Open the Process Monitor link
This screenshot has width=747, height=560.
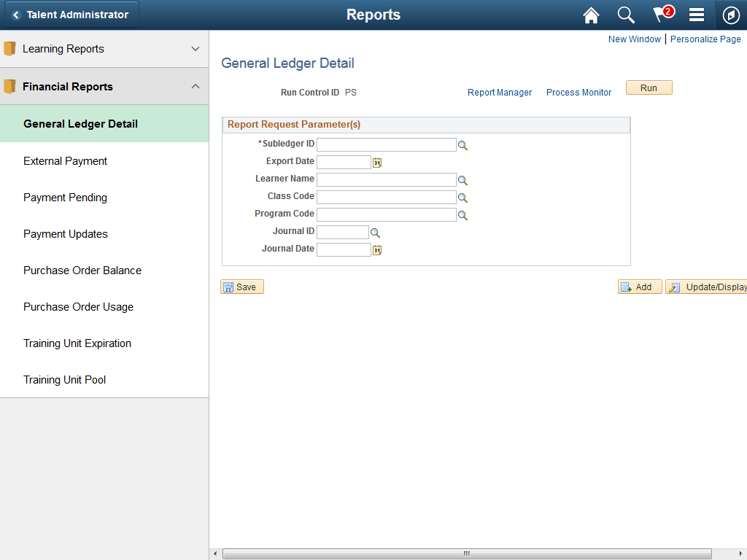[x=578, y=93]
